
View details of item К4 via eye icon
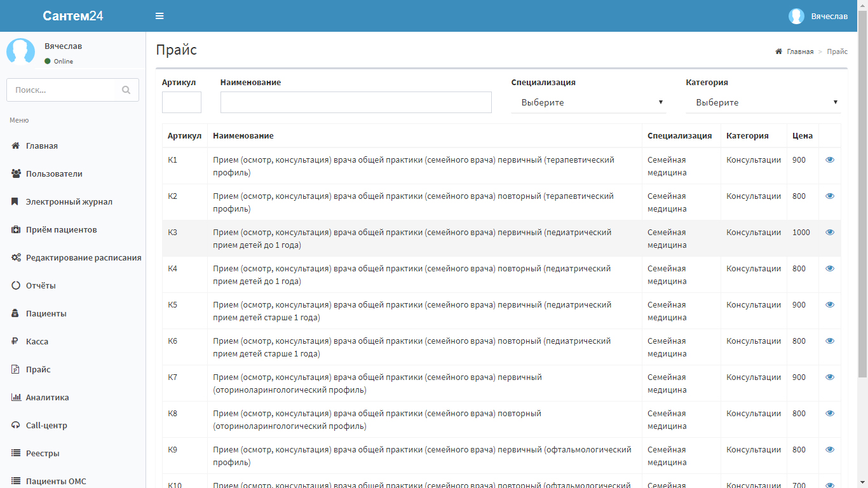tap(830, 269)
